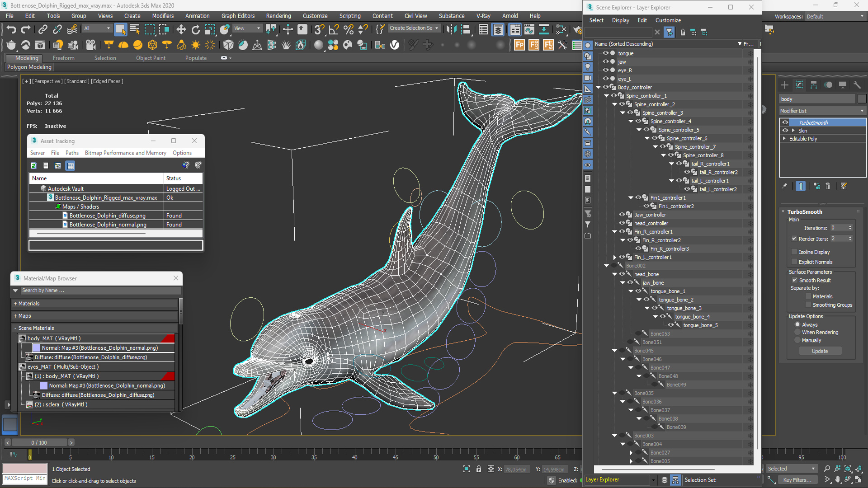Enable Explicit Normals checkbox

(794, 262)
